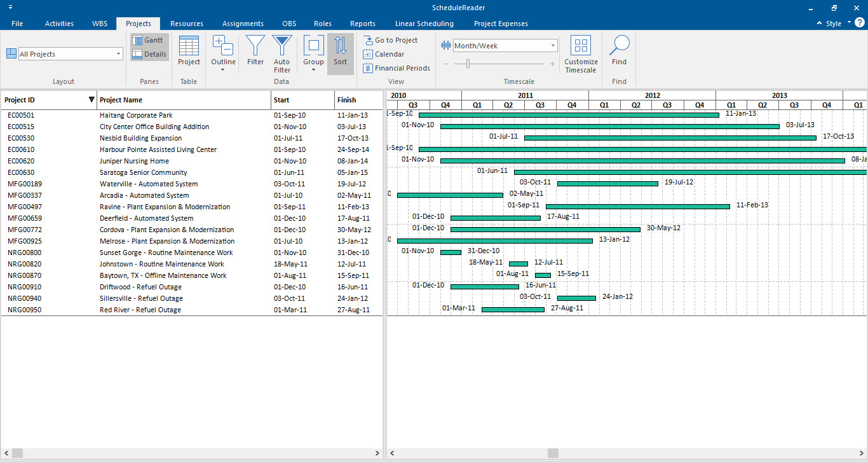868x463 pixels.
Task: Click the Outline icon
Action: [223, 46]
